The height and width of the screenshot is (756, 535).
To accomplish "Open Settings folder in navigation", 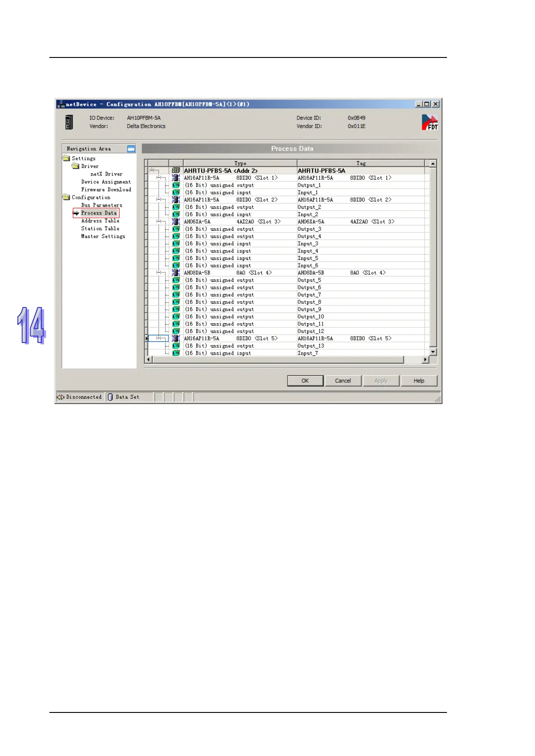I will [80, 158].
